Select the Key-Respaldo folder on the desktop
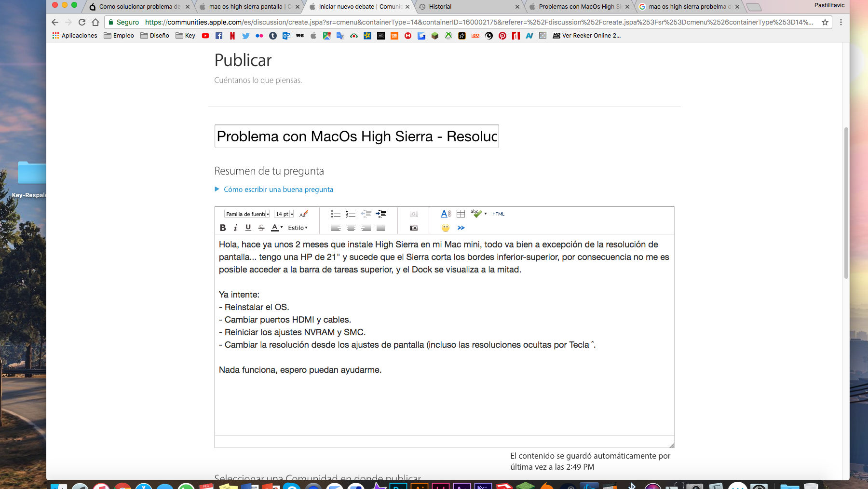868x489 pixels. 30,179
